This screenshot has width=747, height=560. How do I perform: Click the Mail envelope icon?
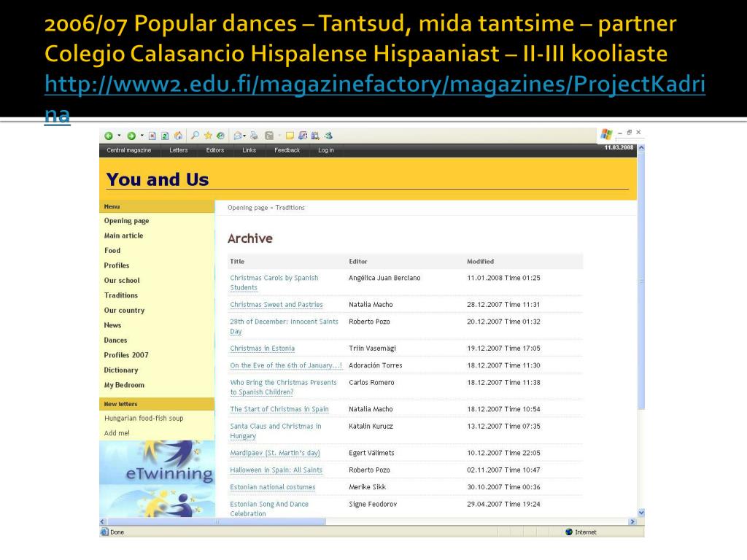click(237, 136)
